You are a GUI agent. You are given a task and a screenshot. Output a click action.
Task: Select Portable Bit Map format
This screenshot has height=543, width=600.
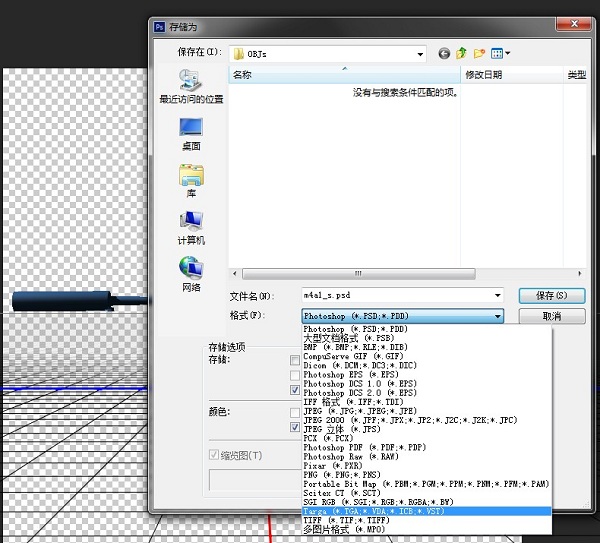tap(427, 484)
